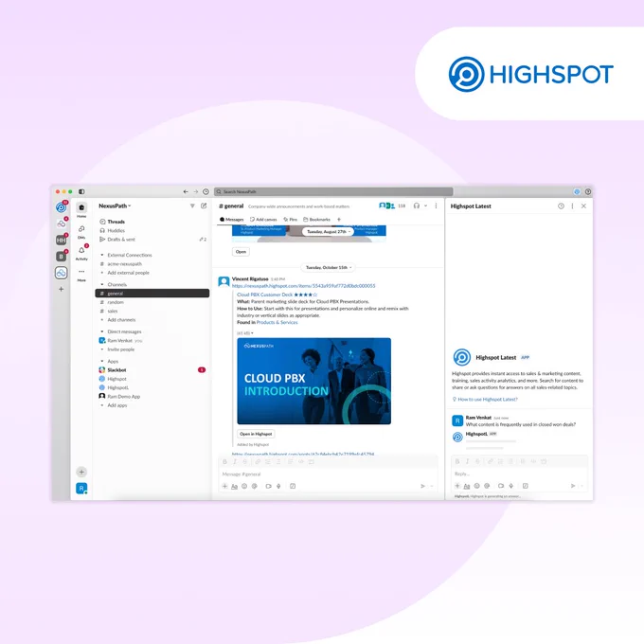Image resolution: width=644 pixels, height=644 pixels.
Task: Open the Cloud PBX Customer Deck link
Action: click(x=265, y=295)
